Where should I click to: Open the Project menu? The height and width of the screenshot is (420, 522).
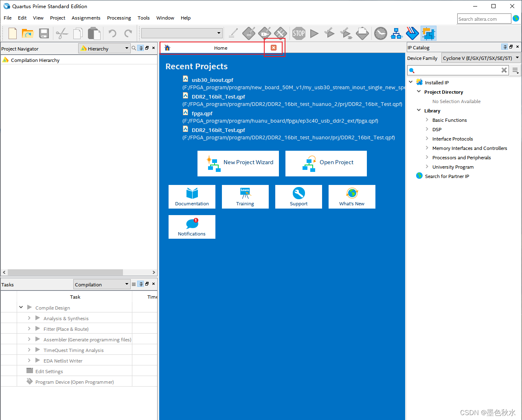click(x=57, y=18)
